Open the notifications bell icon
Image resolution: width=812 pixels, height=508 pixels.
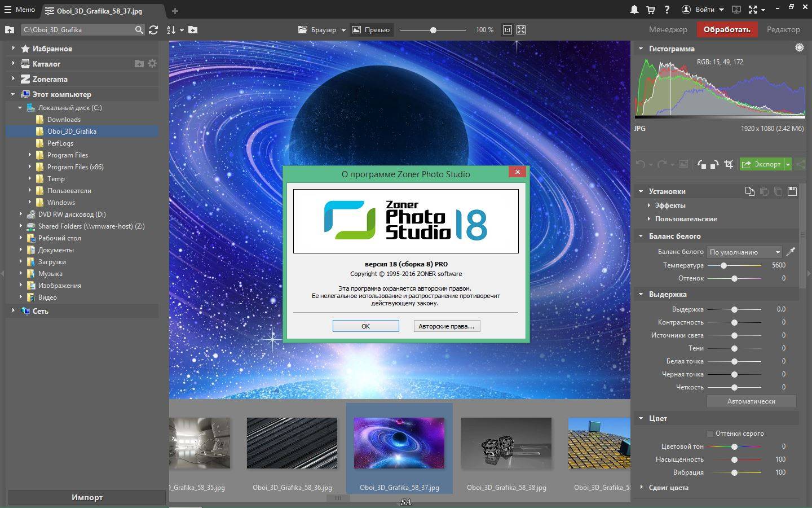point(634,10)
